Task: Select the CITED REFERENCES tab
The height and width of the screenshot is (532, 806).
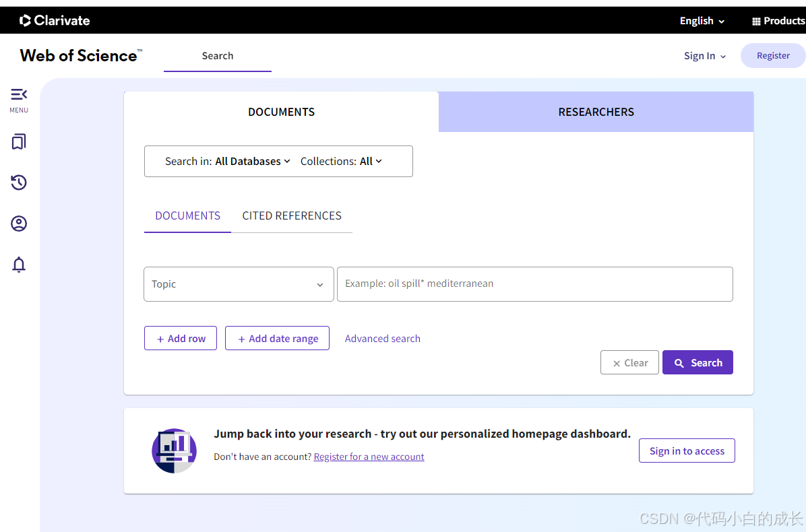Action: pos(292,216)
